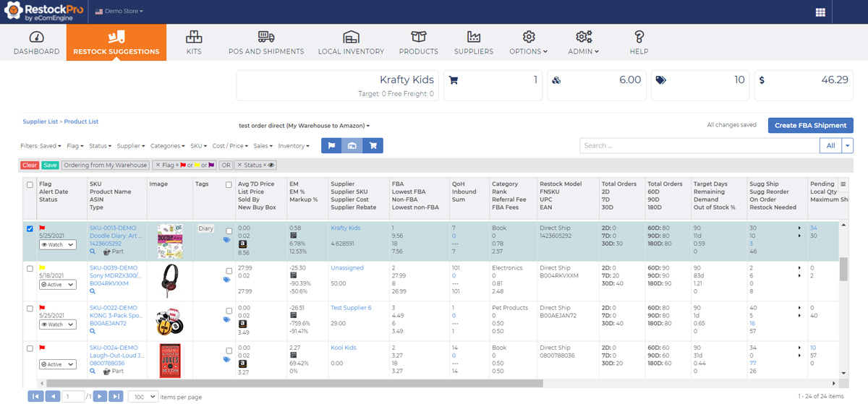This screenshot has width=868, height=404.
Task: Tick the row checkbox for SKU-0039-DEMO
Action: point(30,269)
